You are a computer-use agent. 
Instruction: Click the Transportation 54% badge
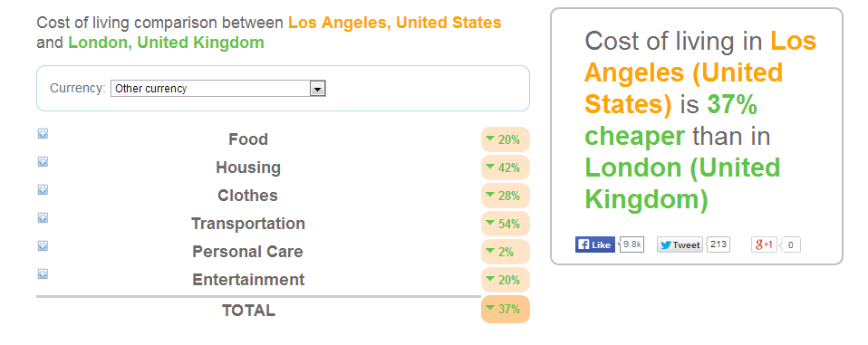click(x=506, y=224)
